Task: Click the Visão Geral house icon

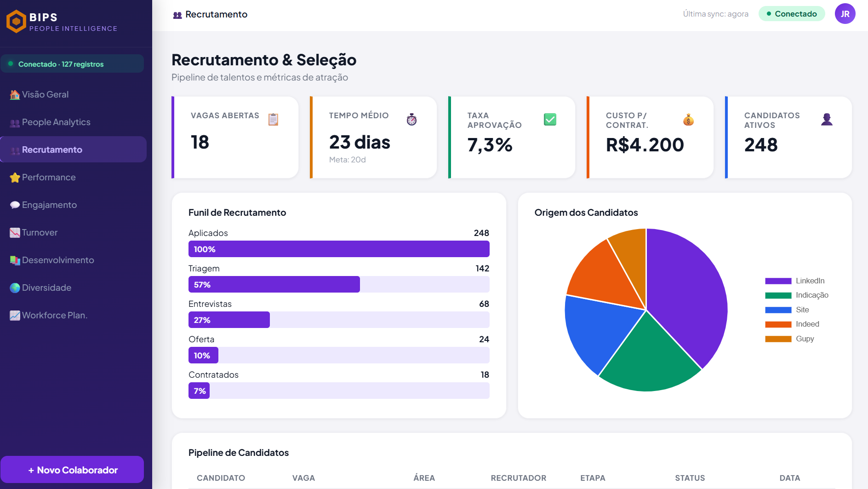Action: point(15,95)
